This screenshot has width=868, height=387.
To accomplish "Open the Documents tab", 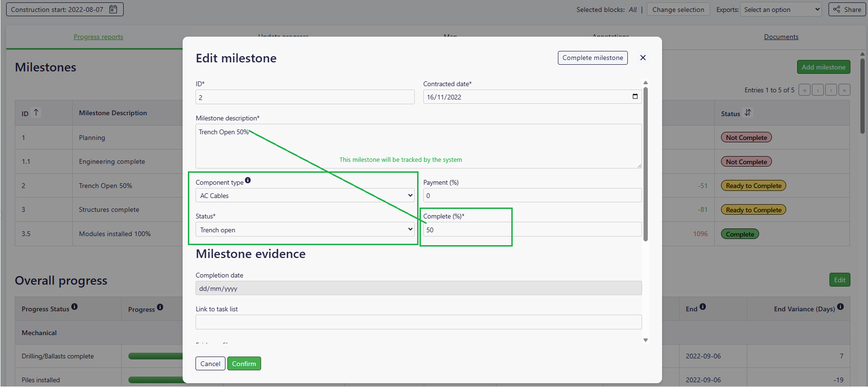I will [x=781, y=37].
